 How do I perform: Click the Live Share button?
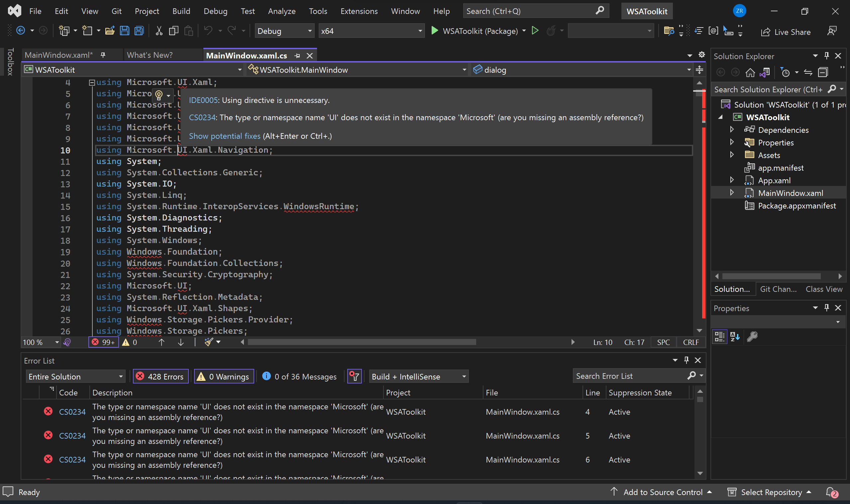(786, 32)
